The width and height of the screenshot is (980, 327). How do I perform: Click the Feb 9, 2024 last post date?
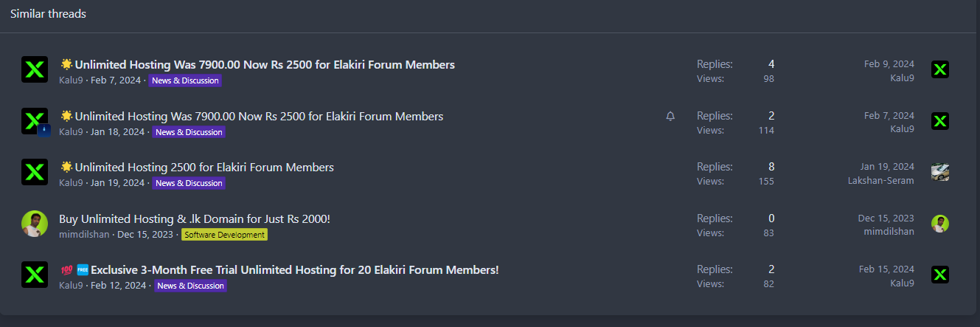click(x=889, y=64)
